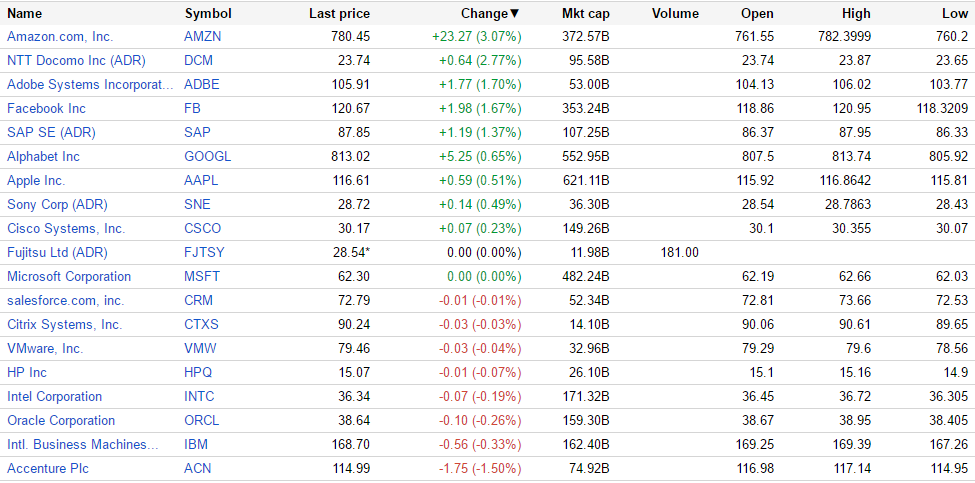Select the Apple Inc. company link
The height and width of the screenshot is (483, 975).
click(36, 181)
